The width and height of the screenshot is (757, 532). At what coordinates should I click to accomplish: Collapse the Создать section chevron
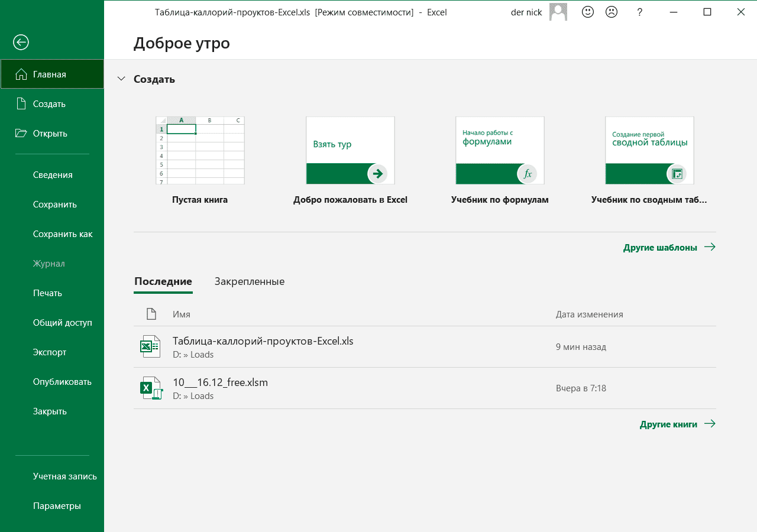click(121, 79)
